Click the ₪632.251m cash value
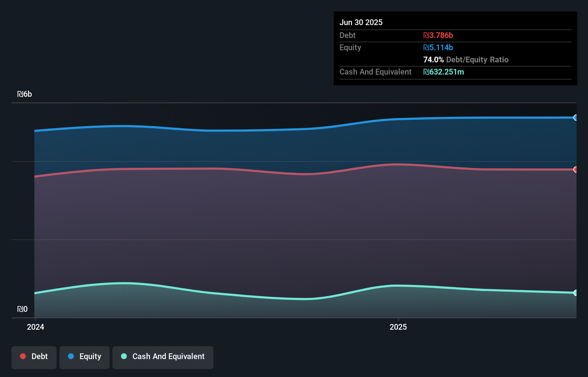This screenshot has width=588, height=377. click(x=444, y=72)
